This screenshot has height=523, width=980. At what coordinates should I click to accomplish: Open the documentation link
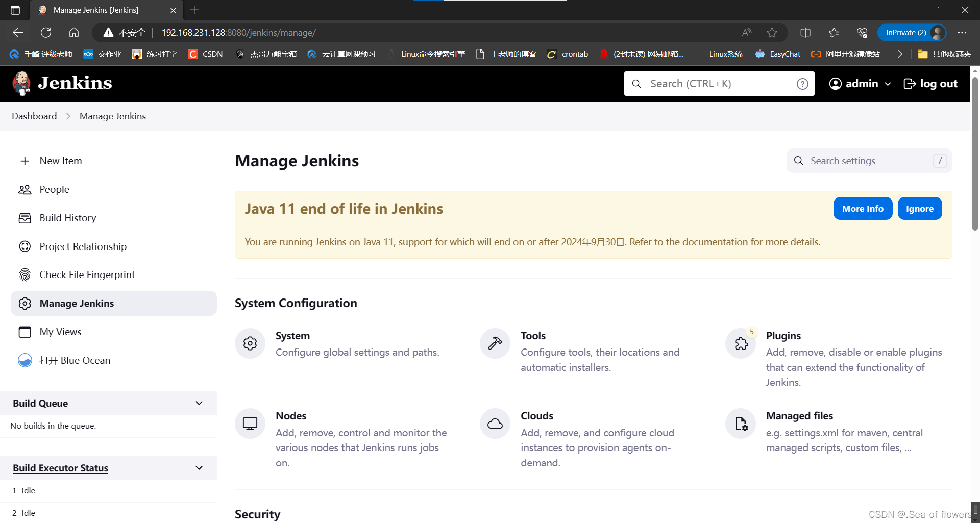coord(706,242)
